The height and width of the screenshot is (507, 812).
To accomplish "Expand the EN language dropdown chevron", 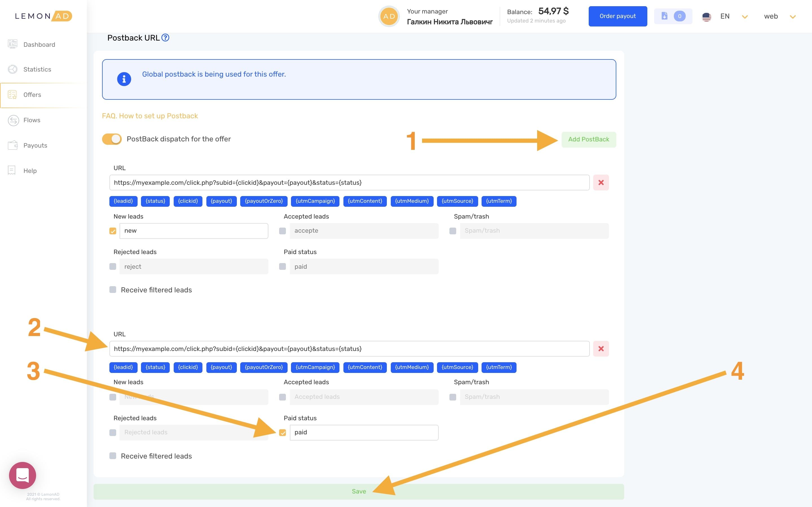I will (745, 17).
